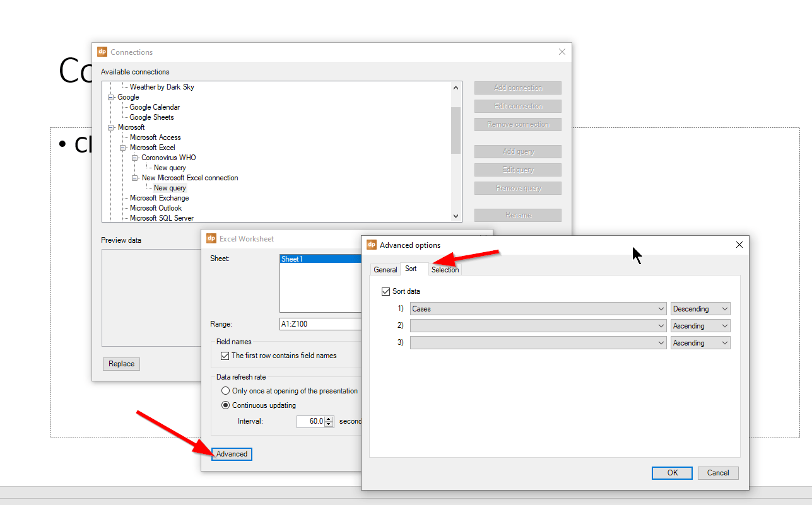Viewport: 812px width, 505px height.
Task: Select Google Sheets in connections tree
Action: (x=151, y=117)
